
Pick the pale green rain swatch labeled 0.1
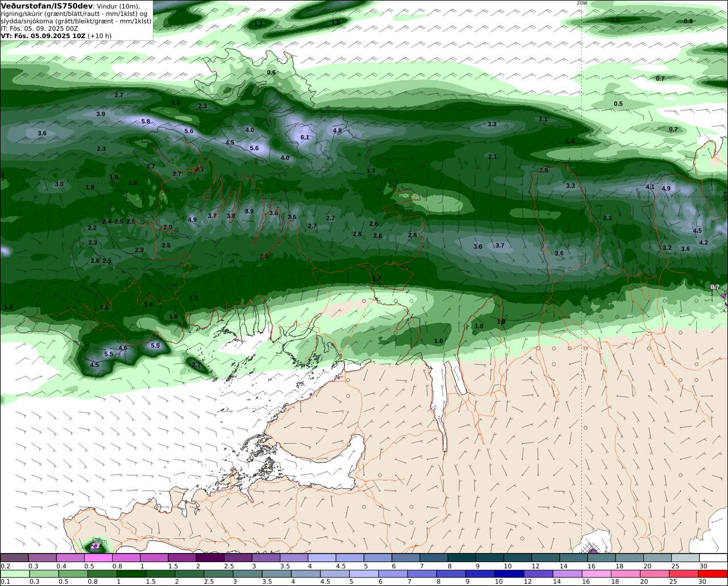point(15,574)
